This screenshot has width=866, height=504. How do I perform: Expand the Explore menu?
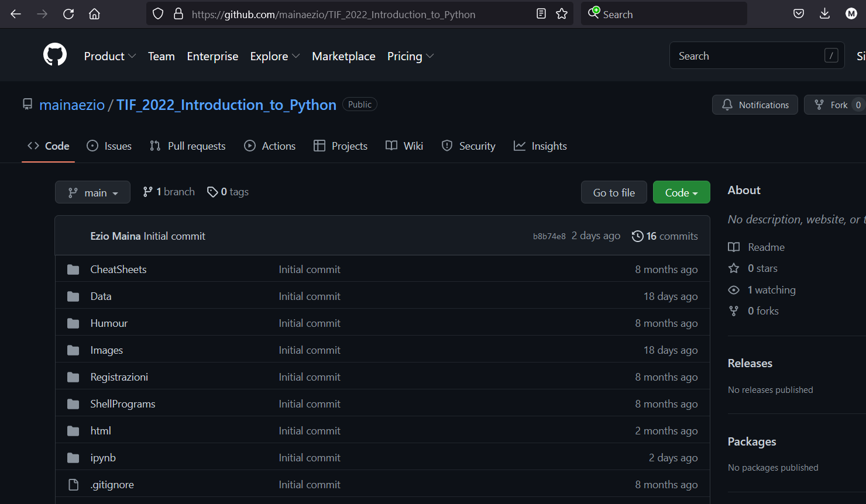tap(275, 56)
